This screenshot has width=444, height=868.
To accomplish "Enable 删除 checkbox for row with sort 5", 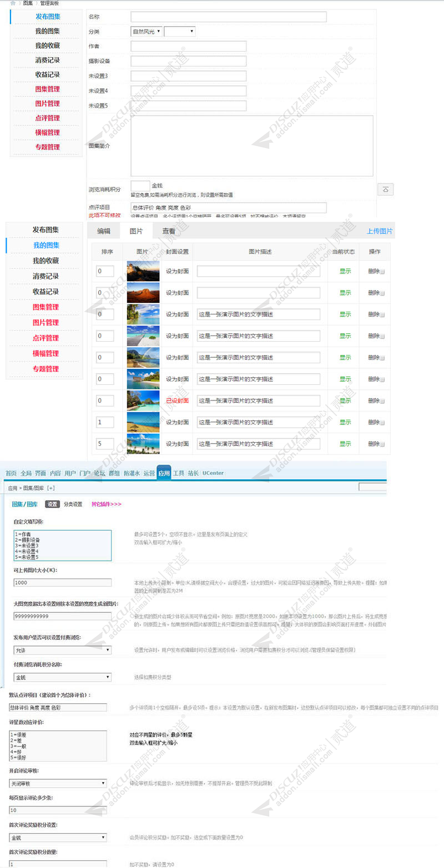I will (382, 444).
